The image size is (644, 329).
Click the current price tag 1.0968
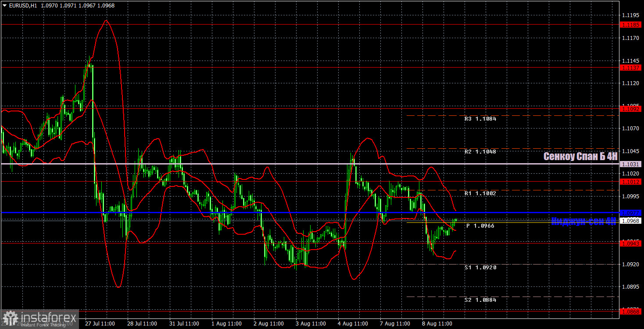click(x=631, y=221)
